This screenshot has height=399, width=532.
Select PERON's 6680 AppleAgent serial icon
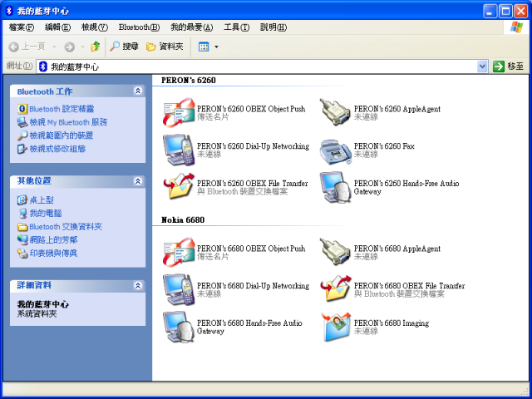335,252
